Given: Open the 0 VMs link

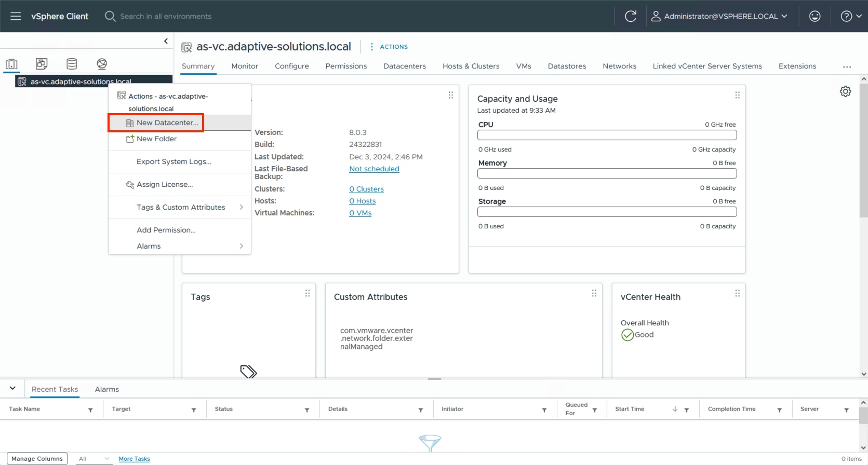Looking at the screenshot, I should (x=360, y=213).
